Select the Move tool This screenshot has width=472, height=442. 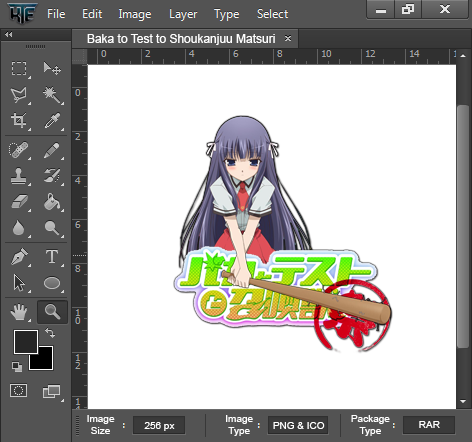[52, 68]
